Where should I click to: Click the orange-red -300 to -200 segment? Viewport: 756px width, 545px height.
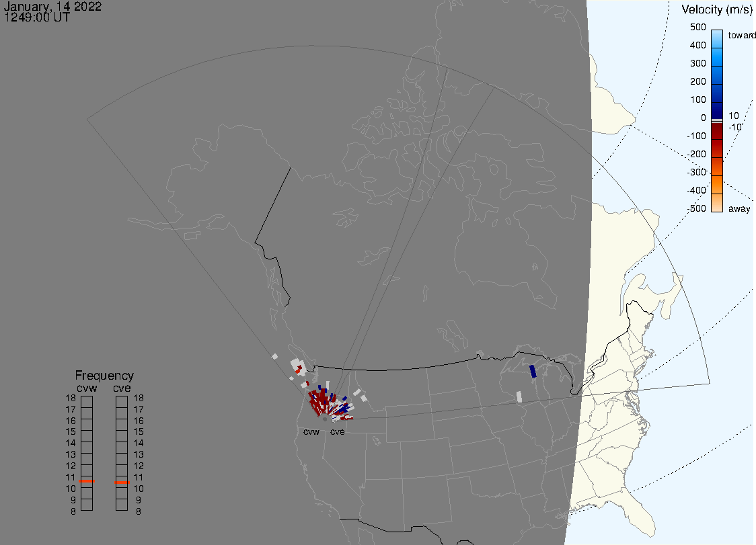point(717,167)
